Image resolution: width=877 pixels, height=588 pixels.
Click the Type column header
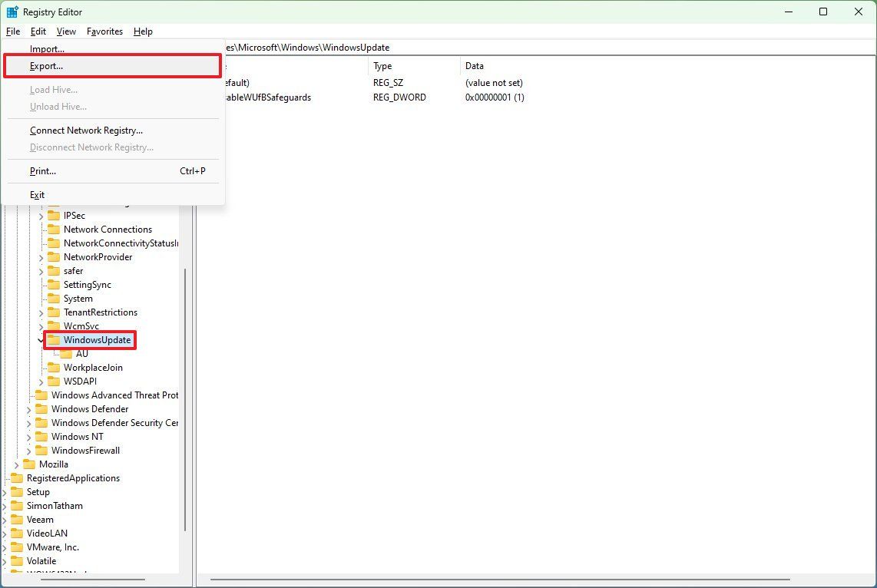[x=382, y=66]
